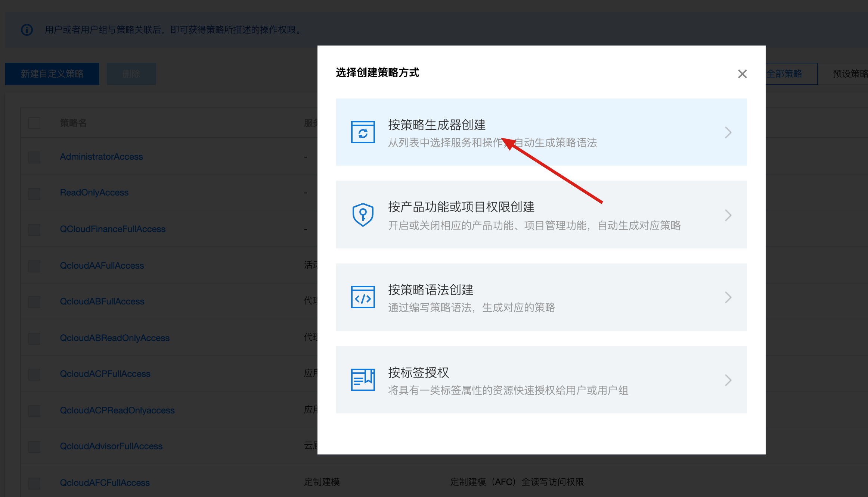Tick the ReadOnlyAccess policy checkbox

pyautogui.click(x=34, y=193)
